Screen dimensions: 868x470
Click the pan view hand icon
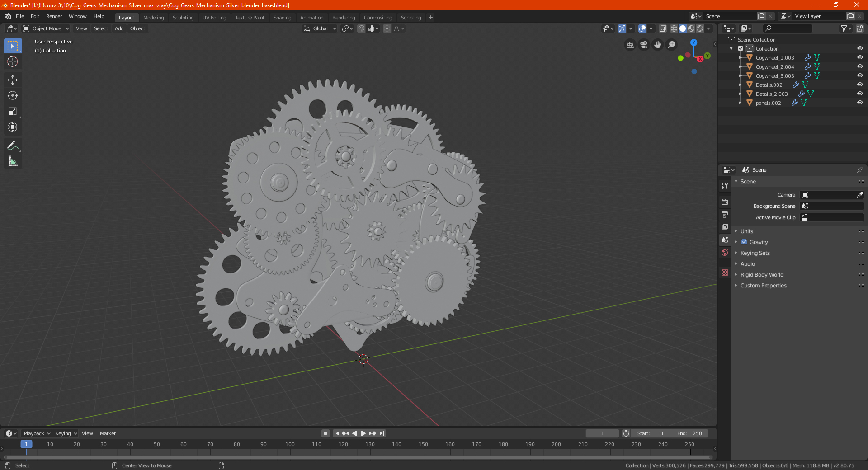tap(658, 45)
